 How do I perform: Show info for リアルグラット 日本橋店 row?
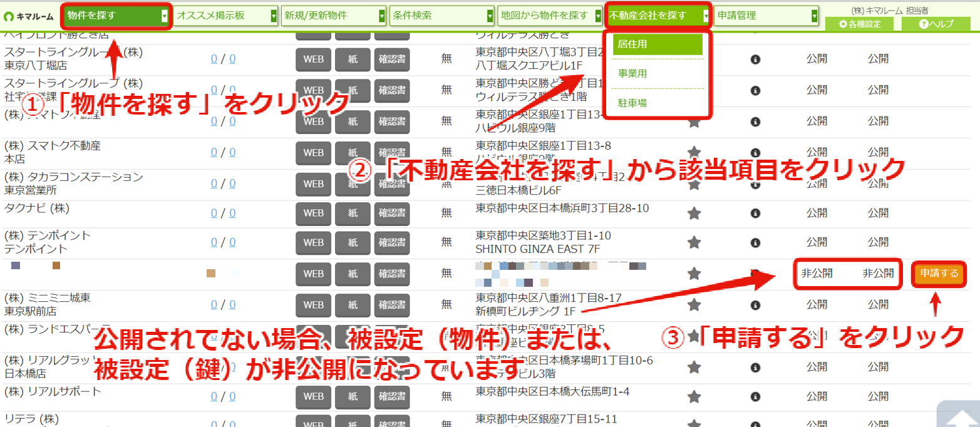[755, 367]
